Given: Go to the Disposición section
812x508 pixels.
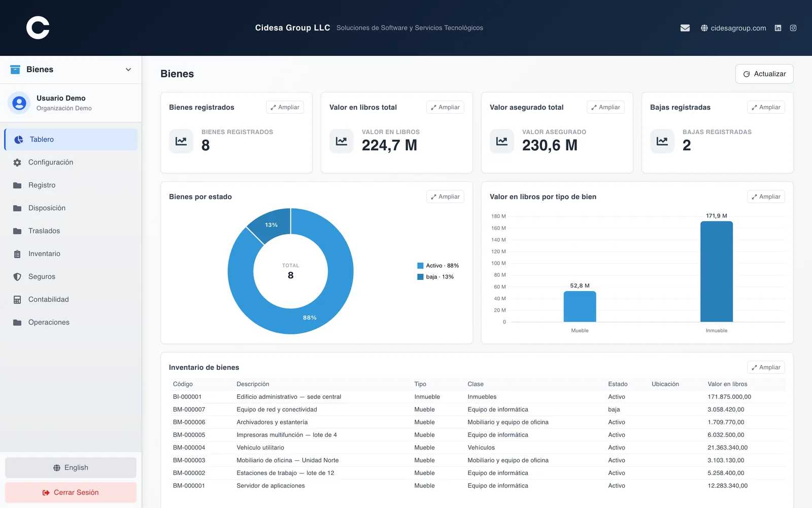Looking at the screenshot, I should (71, 208).
